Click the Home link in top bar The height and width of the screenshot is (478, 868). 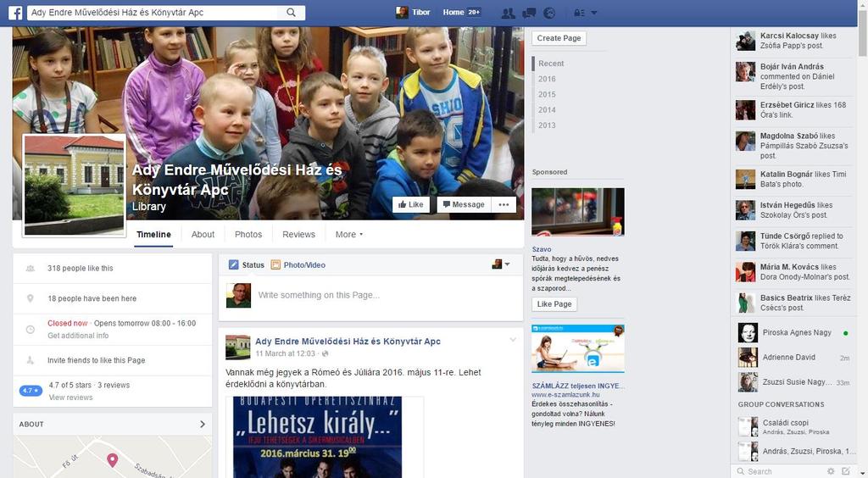click(x=453, y=12)
